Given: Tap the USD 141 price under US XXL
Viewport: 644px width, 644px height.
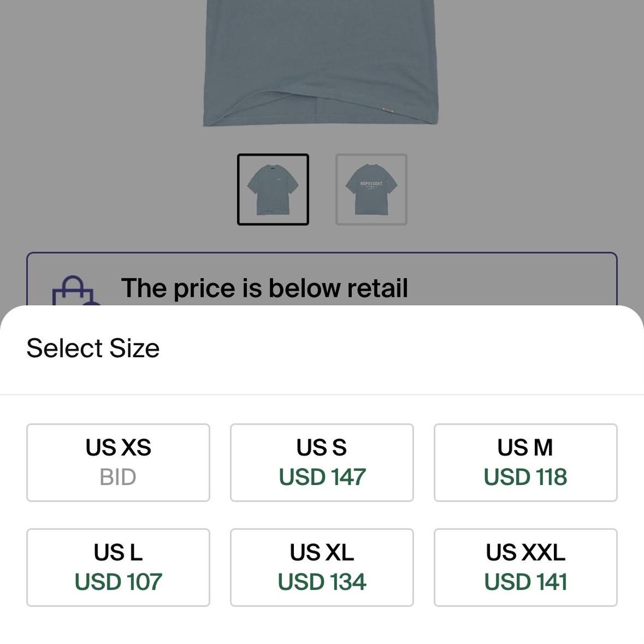Looking at the screenshot, I should point(525,582).
